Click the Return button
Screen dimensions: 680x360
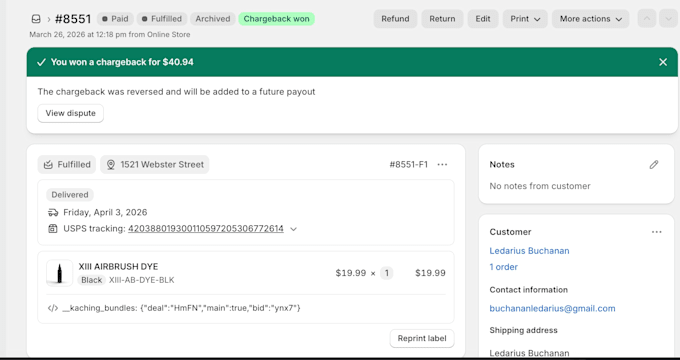tap(442, 19)
